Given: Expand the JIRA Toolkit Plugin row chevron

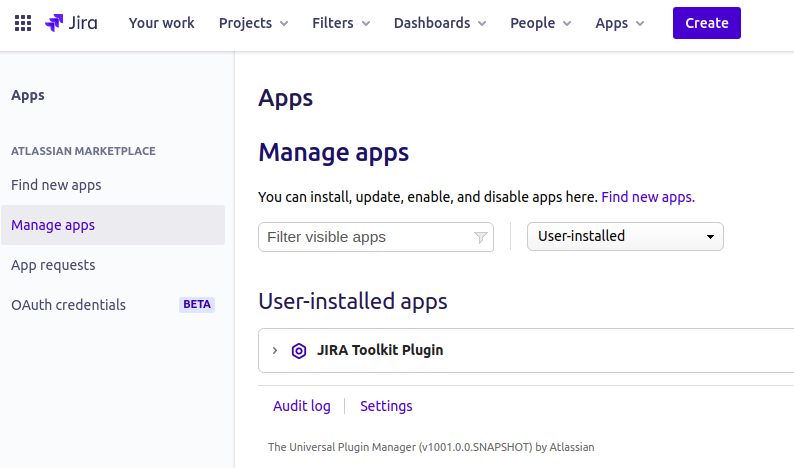Looking at the screenshot, I should pyautogui.click(x=275, y=350).
